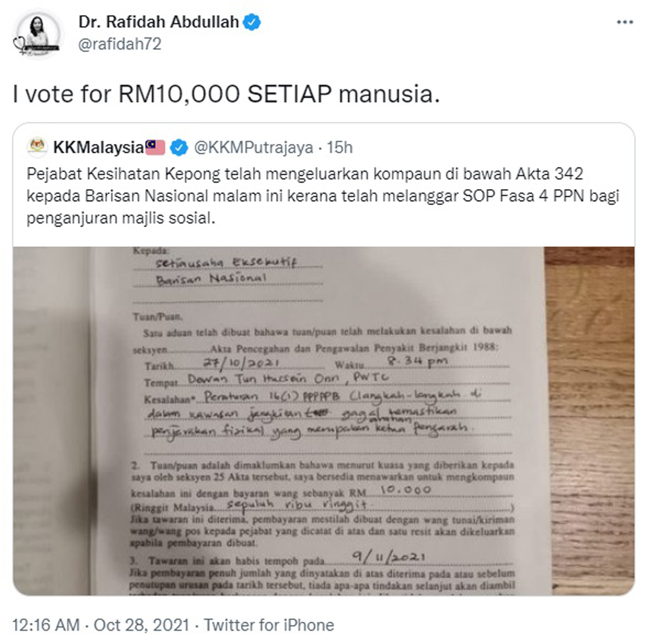Open the compound notice photo
Viewport: 651px width, 644px height.
pyautogui.click(x=324, y=420)
